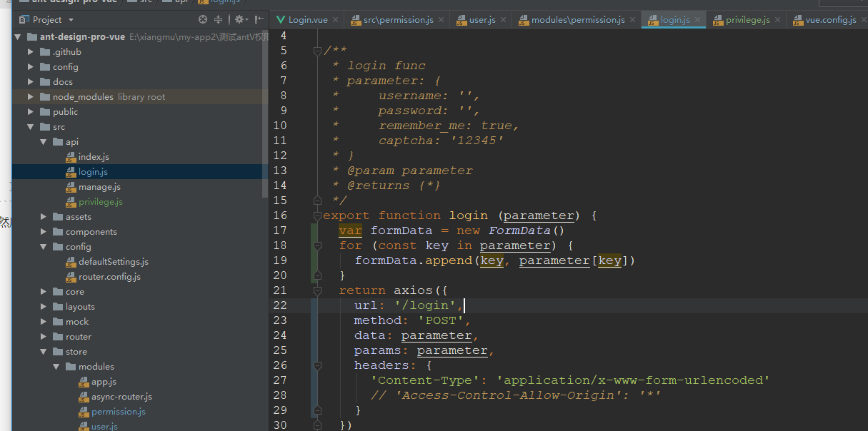
Task: Switch to the privilege.js tab
Action: click(x=748, y=20)
